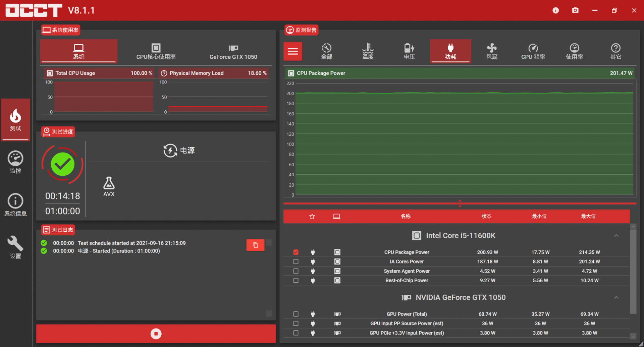The image size is (644, 347).
Task: Click the plug icon in IA Cores Power row
Action: coord(313,262)
